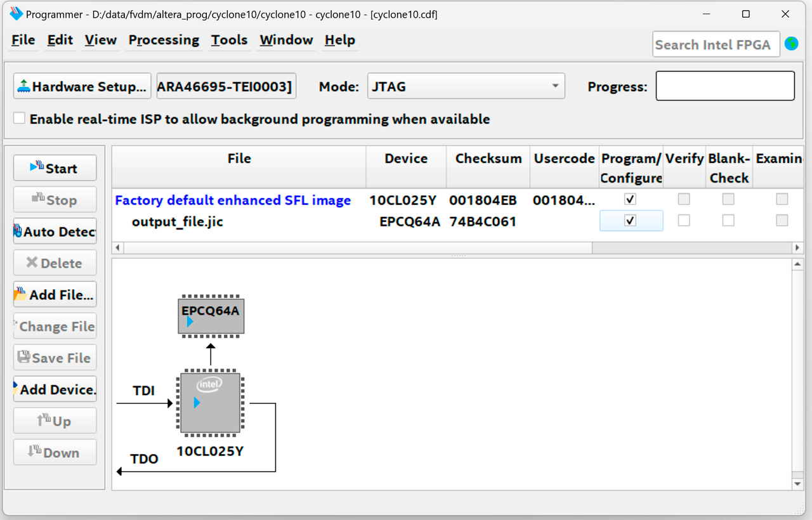This screenshot has height=520, width=812.
Task: Click the globe icon beside the search box
Action: 791,44
